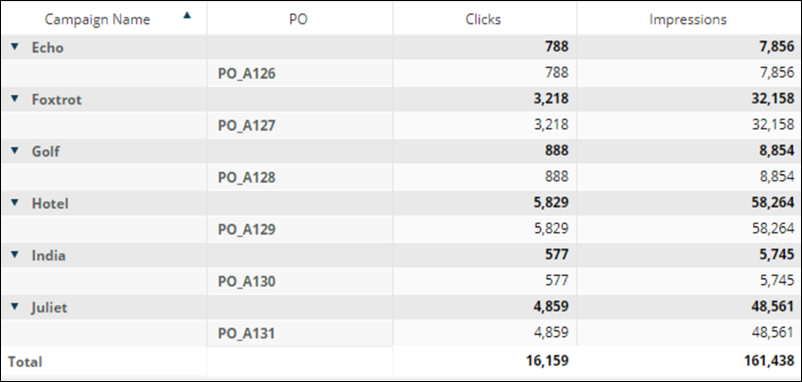Select the PO_A127 cell
The height and width of the screenshot is (382, 802).
tap(247, 125)
